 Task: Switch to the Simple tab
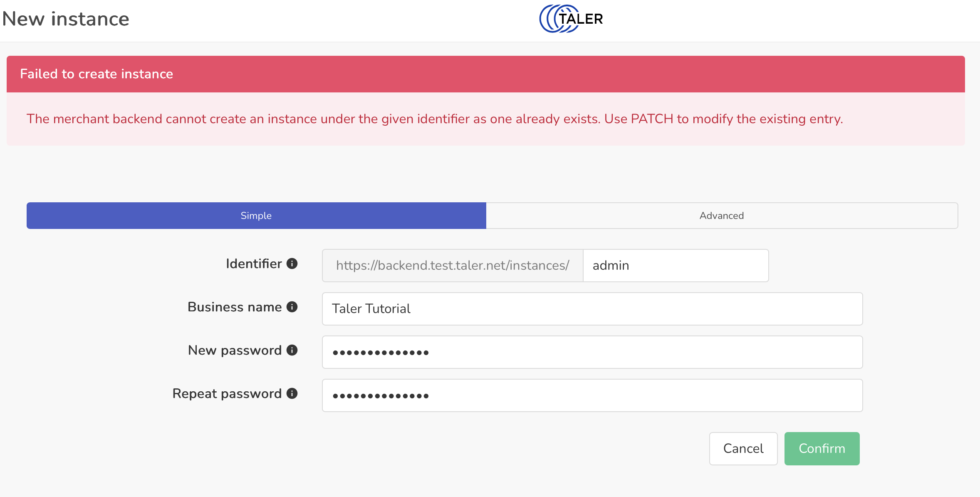click(256, 216)
